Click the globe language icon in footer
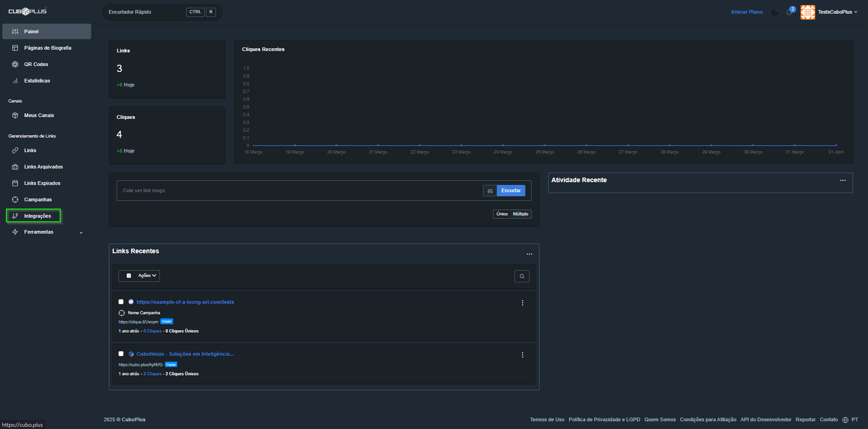Image resolution: width=868 pixels, height=429 pixels. (845, 420)
